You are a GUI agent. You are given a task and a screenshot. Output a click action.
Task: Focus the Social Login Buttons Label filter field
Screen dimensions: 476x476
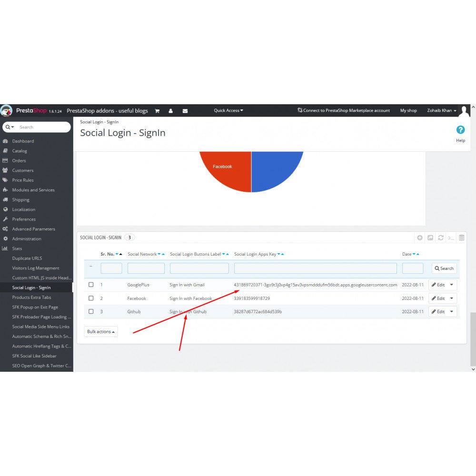coord(199,268)
